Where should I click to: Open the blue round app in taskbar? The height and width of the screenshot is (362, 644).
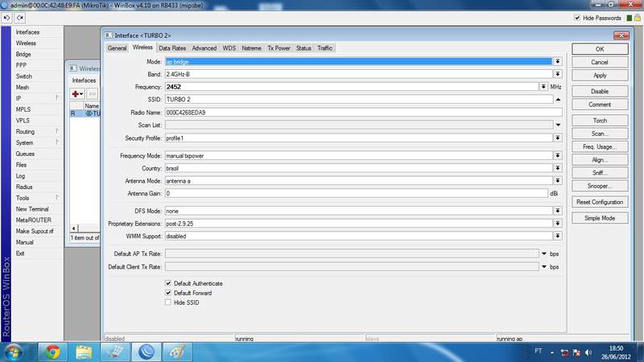click(x=147, y=352)
